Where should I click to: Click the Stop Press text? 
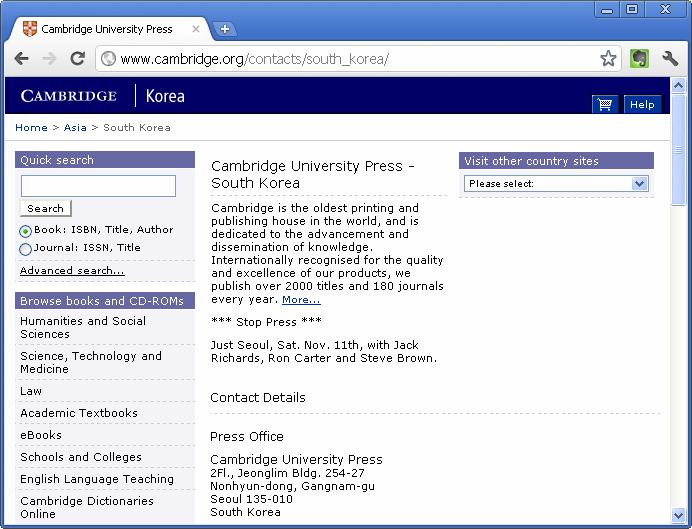point(267,322)
